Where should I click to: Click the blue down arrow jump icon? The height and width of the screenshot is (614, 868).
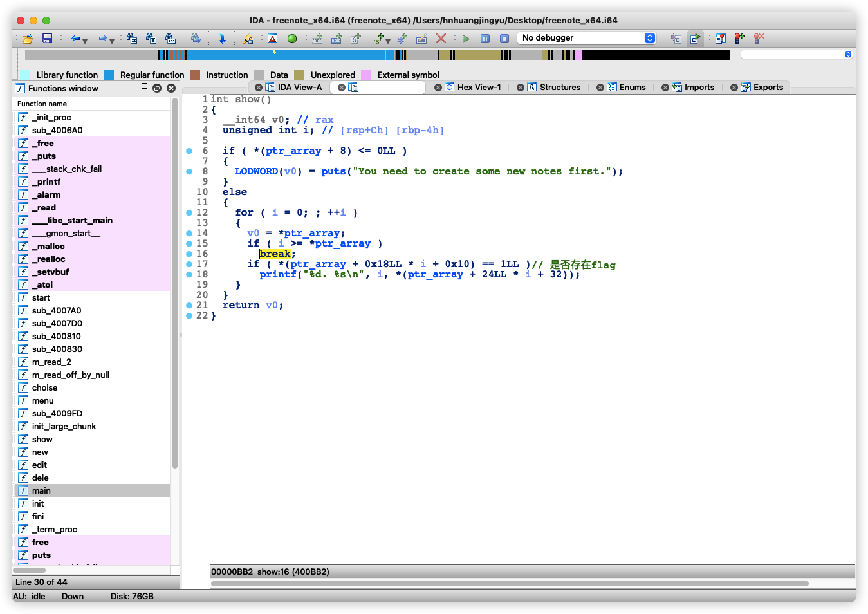[222, 39]
